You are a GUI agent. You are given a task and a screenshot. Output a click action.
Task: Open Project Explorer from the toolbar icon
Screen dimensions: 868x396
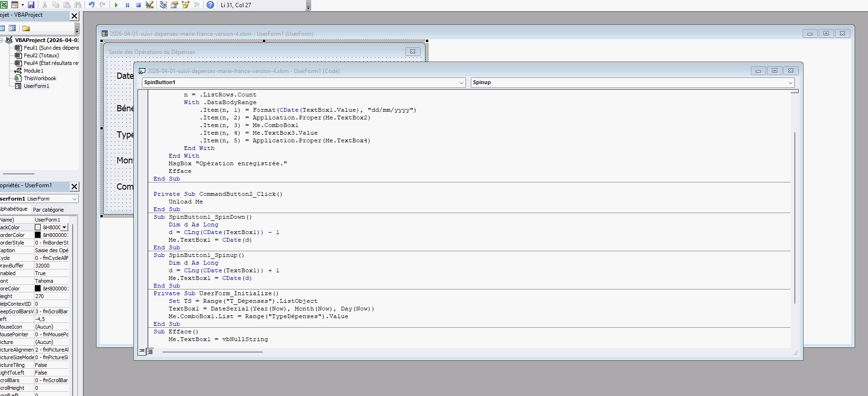pos(163,5)
